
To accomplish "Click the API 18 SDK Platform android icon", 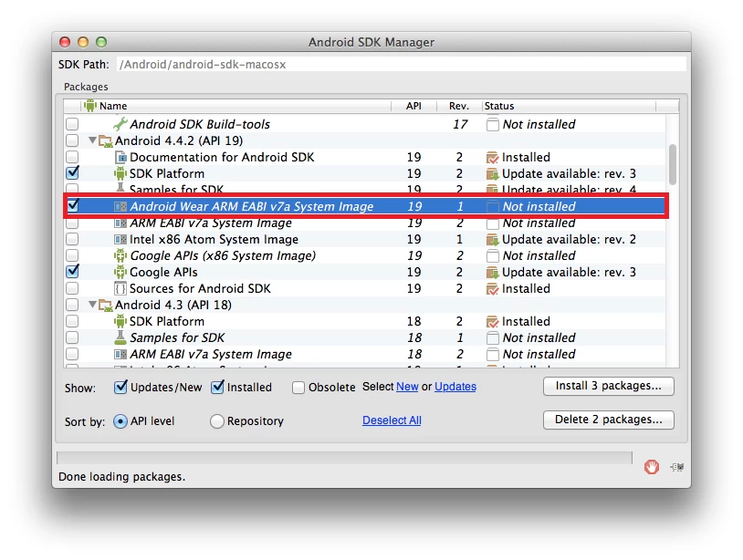I will [120, 321].
